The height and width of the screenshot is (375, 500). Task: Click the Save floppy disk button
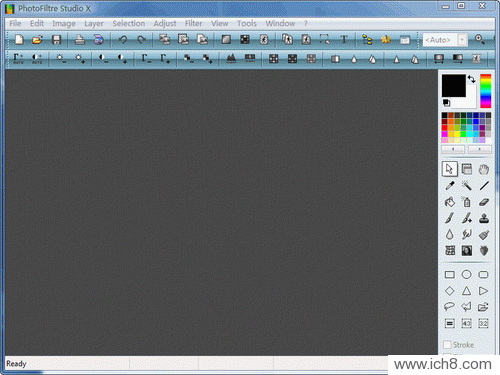[56, 40]
